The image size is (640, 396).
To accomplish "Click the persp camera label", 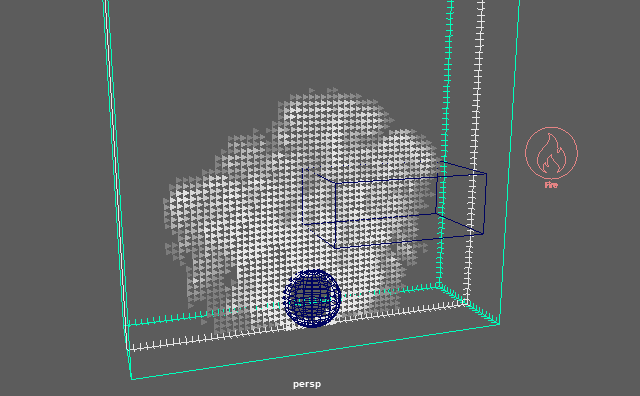I will [x=307, y=384].
